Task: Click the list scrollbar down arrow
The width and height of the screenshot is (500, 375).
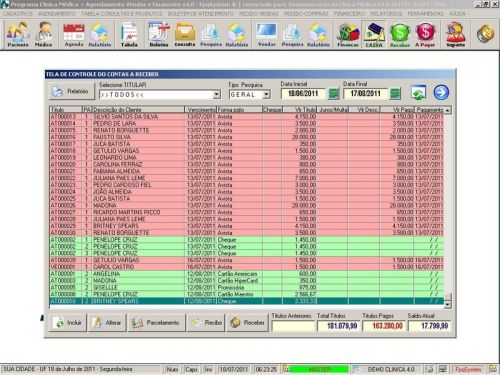Action: 447,304
